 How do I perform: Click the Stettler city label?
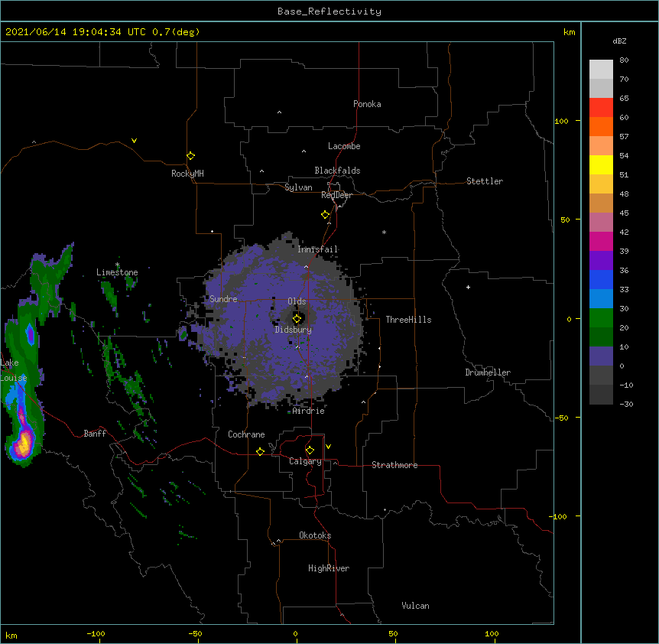(484, 181)
